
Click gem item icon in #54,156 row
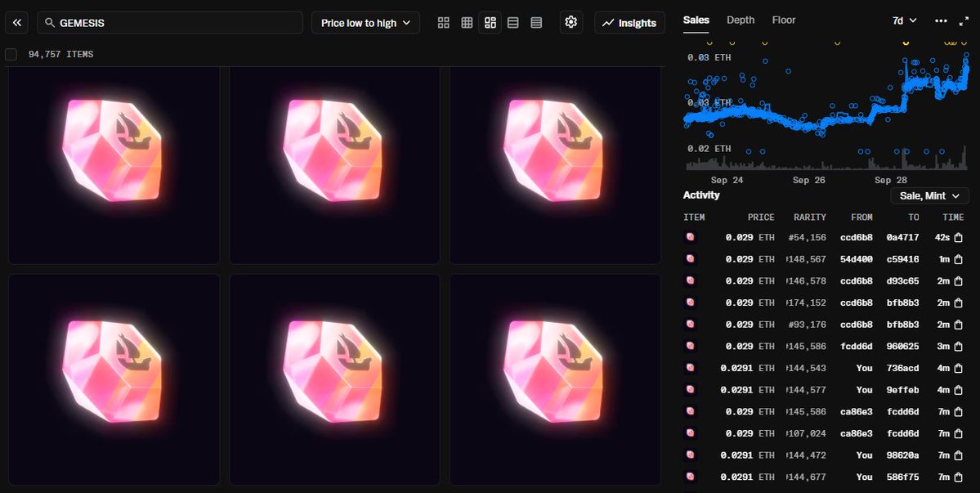690,237
